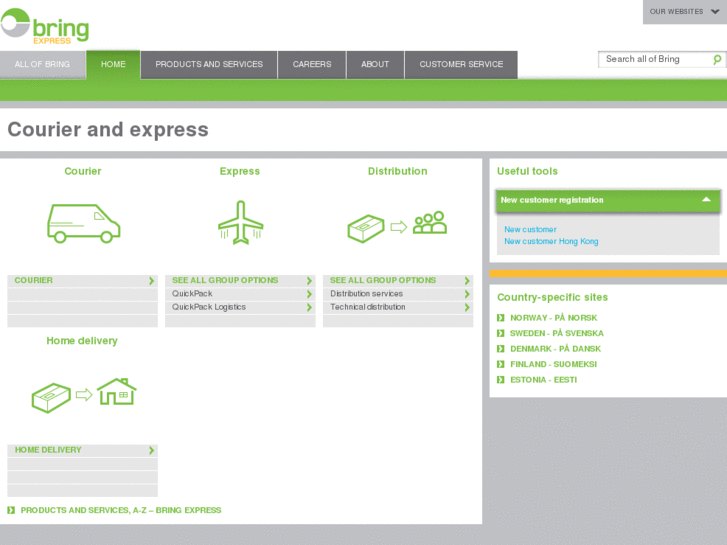Click the search magnifier icon

(x=717, y=59)
